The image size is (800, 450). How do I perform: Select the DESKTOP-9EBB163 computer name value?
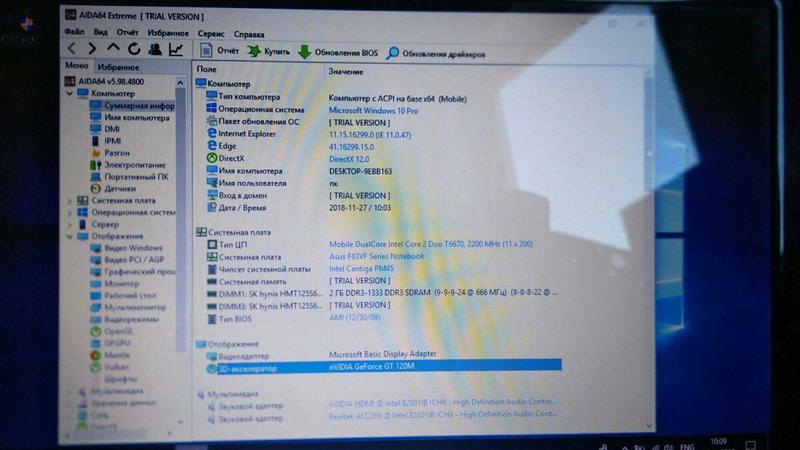(x=361, y=171)
